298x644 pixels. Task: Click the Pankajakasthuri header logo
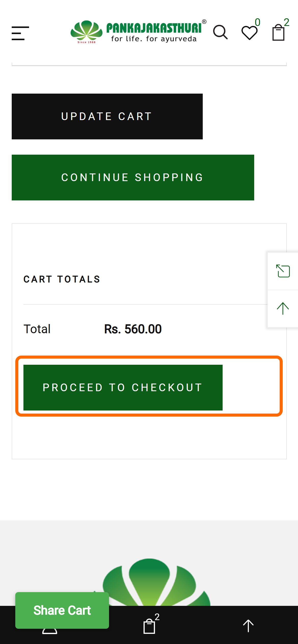coord(139,32)
